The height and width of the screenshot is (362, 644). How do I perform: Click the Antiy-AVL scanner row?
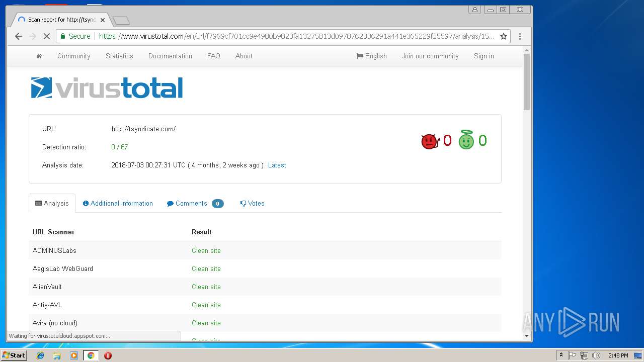pos(265,305)
